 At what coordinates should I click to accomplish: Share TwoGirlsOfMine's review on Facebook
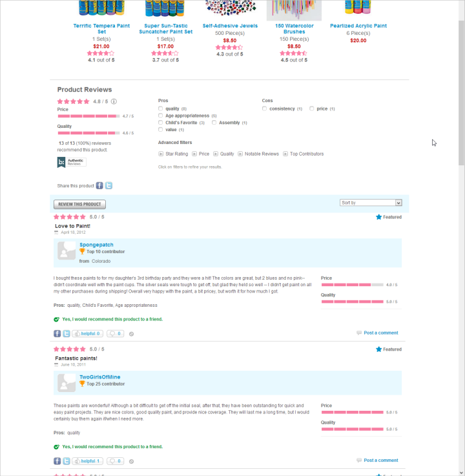click(x=57, y=461)
